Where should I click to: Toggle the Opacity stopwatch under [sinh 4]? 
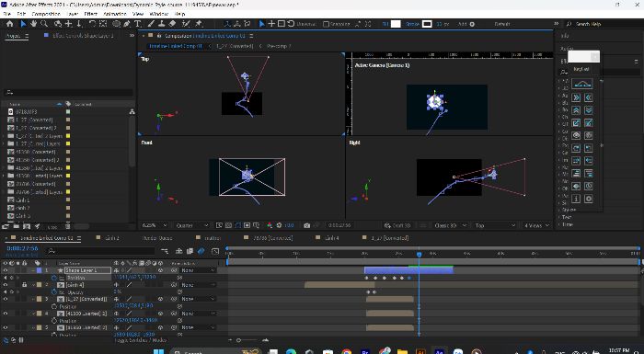click(x=54, y=292)
